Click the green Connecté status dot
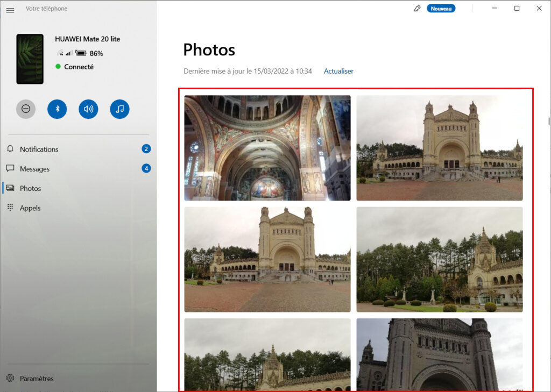The width and height of the screenshot is (551, 392). [58, 66]
